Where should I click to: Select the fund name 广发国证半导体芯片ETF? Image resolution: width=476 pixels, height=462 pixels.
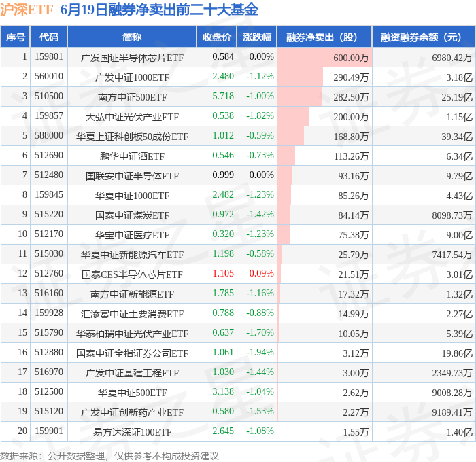[132, 58]
